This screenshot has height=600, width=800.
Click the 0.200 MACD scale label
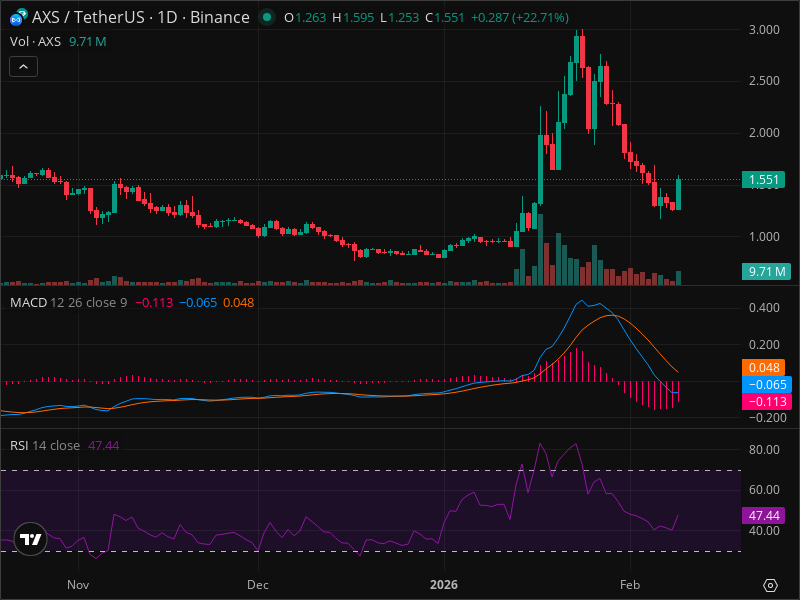pos(764,345)
